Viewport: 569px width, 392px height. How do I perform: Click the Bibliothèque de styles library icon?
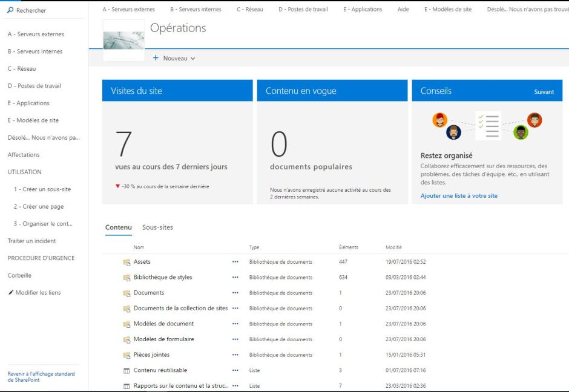[x=127, y=278]
